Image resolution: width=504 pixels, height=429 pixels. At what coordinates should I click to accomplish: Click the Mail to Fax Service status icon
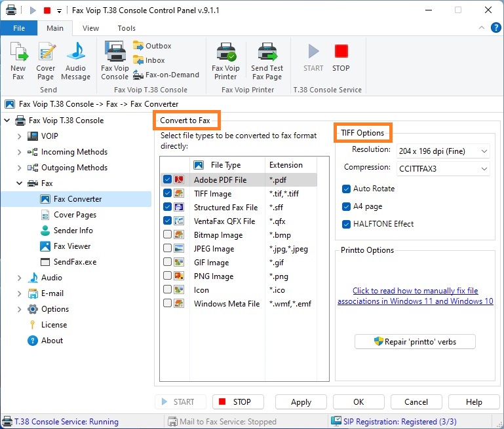point(172,421)
